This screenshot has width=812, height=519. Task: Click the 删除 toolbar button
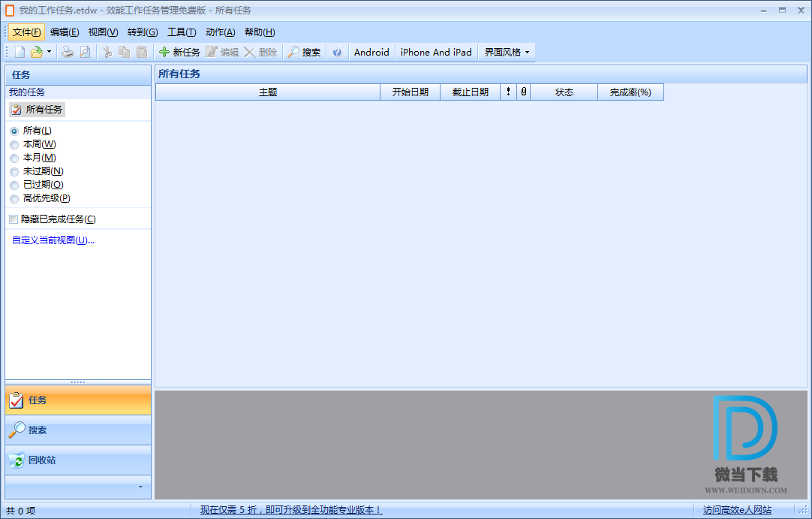(x=260, y=52)
